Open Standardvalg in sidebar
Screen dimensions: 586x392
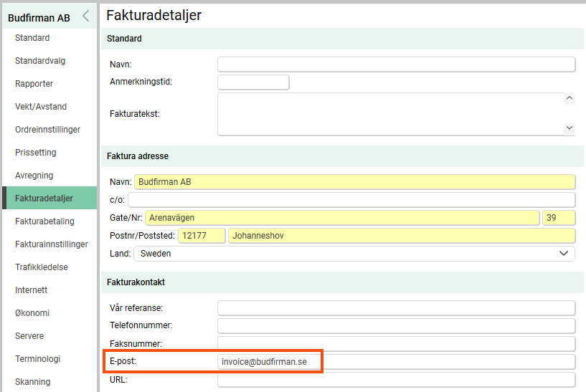[x=40, y=61]
